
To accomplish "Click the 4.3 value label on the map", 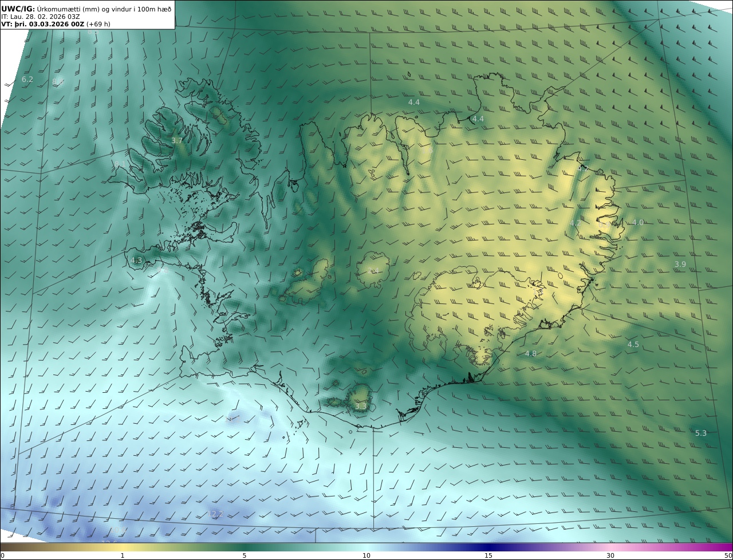I will [136, 260].
